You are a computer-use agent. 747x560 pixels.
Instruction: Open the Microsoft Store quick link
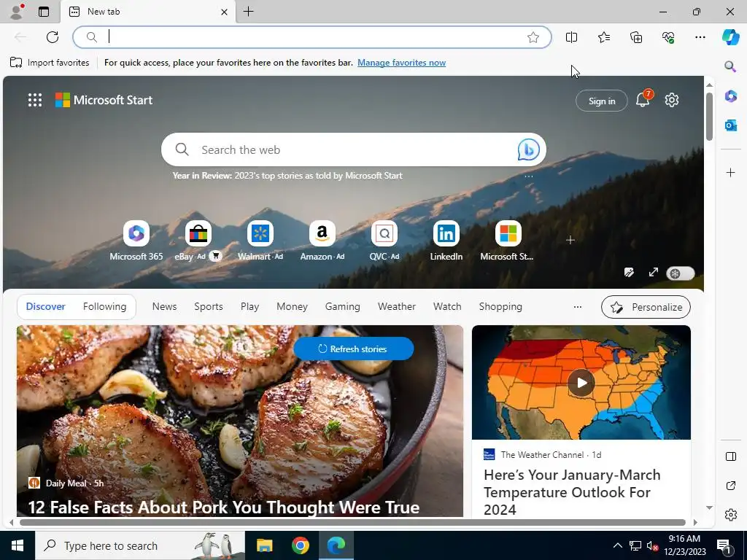pos(508,241)
